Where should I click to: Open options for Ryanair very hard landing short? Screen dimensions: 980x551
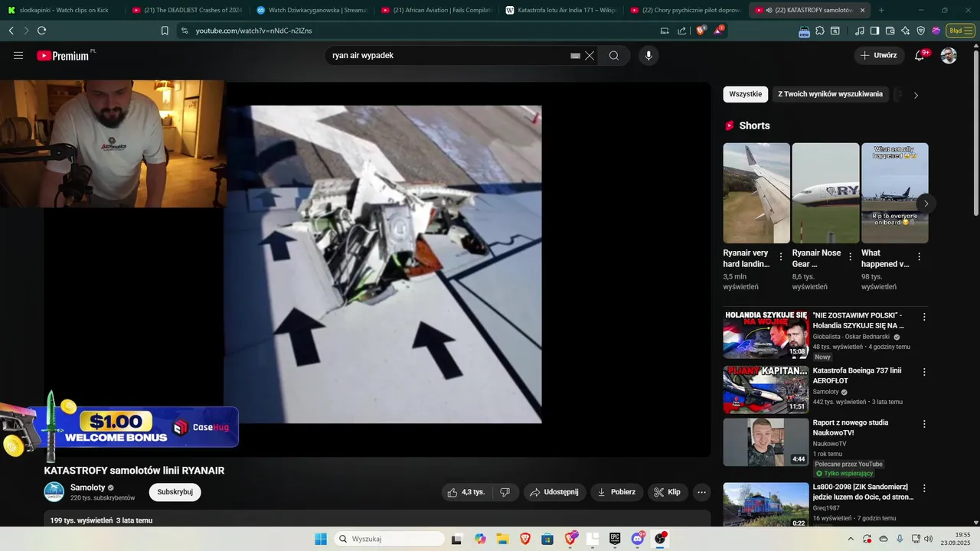[x=781, y=257]
